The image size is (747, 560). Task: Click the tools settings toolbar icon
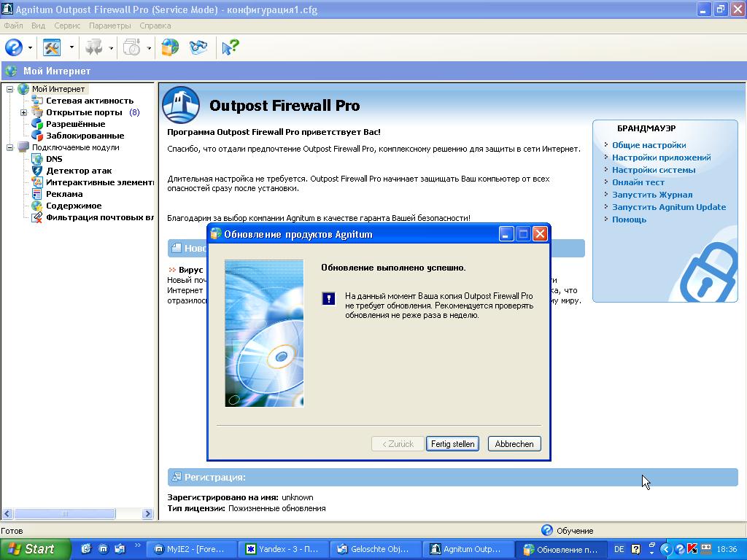point(52,47)
